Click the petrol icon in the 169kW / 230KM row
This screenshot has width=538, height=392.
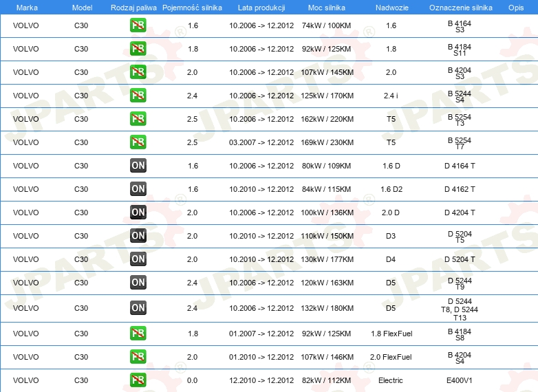click(138, 142)
